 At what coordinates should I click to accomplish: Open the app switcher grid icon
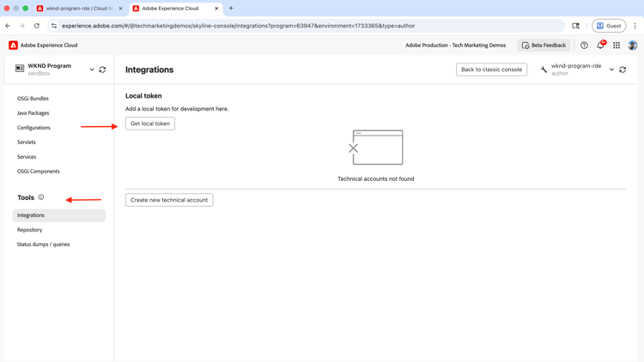[x=617, y=45]
